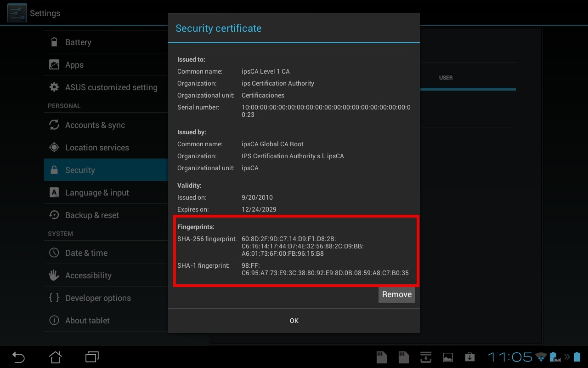Tap the Home navigation button

[55, 357]
